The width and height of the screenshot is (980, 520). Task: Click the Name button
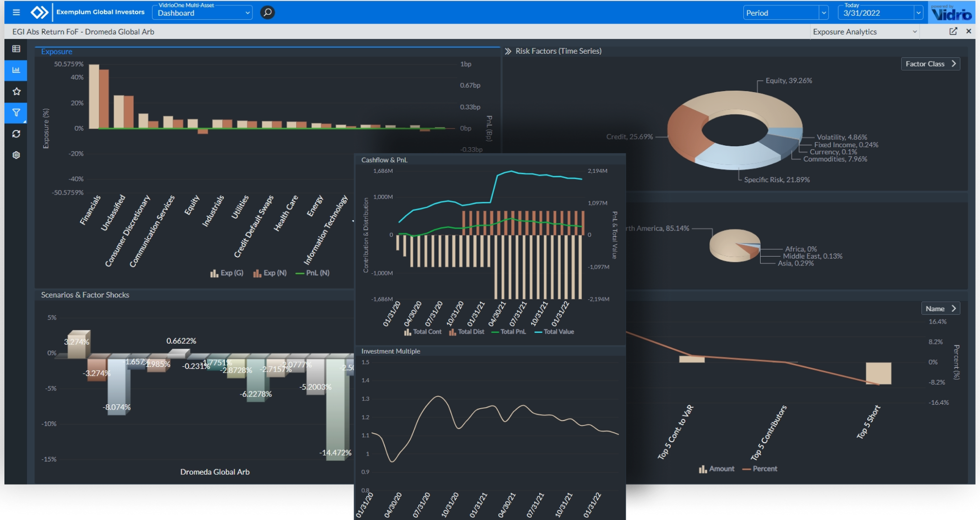pyautogui.click(x=940, y=309)
